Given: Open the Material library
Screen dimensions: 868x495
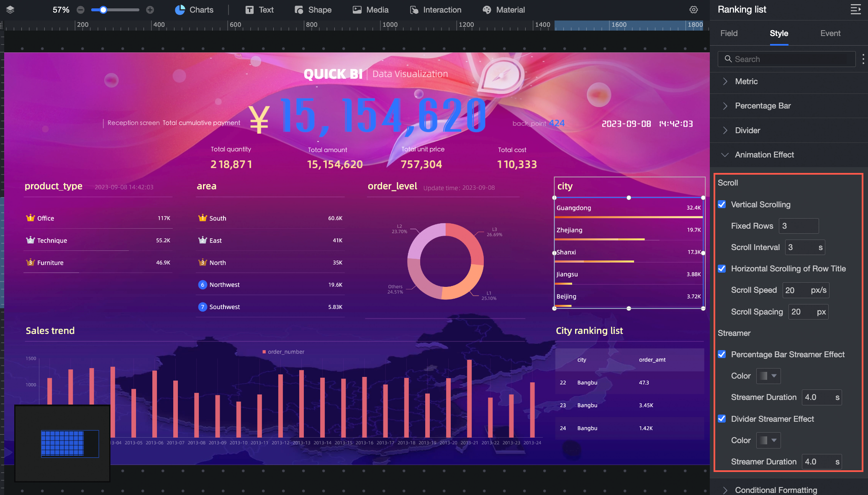Looking at the screenshot, I should [503, 10].
